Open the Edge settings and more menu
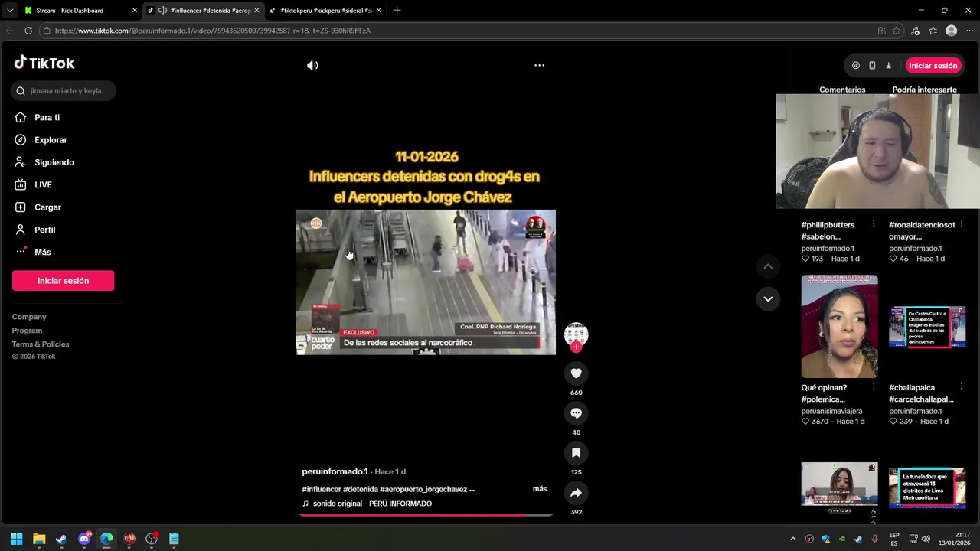The image size is (980, 551). point(969,31)
